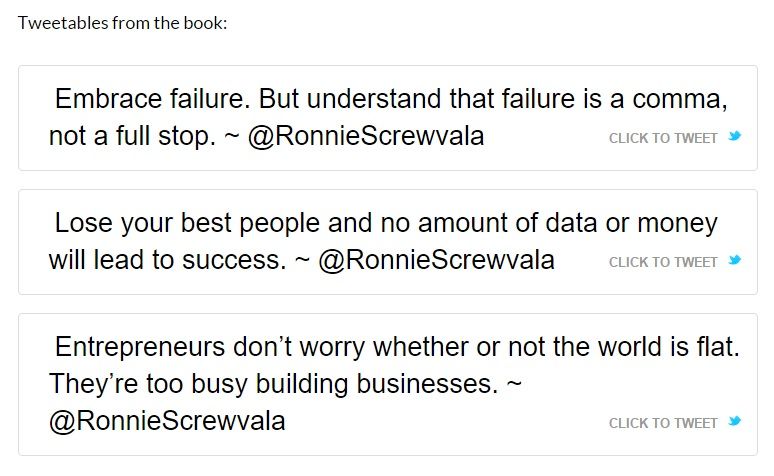Click 'CLICK TO TWEET' for the 'Entrepreneurs' quote
The image size is (774, 476).
coord(662,423)
